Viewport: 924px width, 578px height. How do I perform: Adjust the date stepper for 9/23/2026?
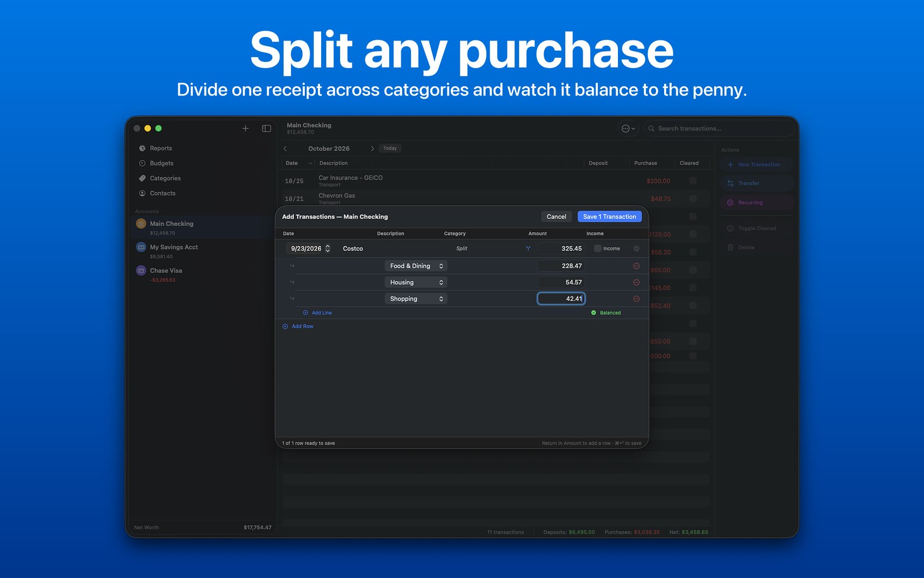click(327, 249)
